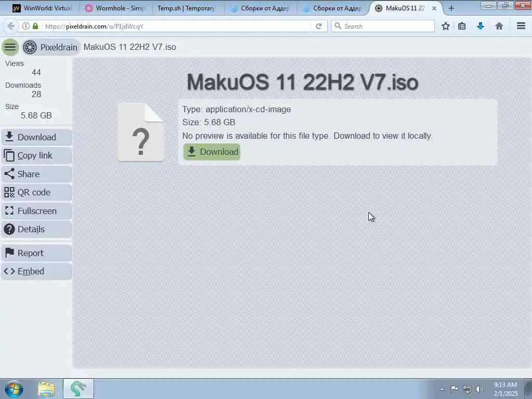Click the large MakuOS 11 22H2 V7.iso title
The height and width of the screenshot is (399, 532).
pos(302,82)
